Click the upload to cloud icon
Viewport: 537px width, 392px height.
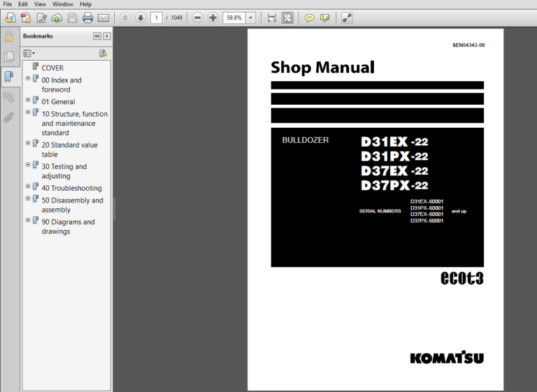[x=57, y=17]
